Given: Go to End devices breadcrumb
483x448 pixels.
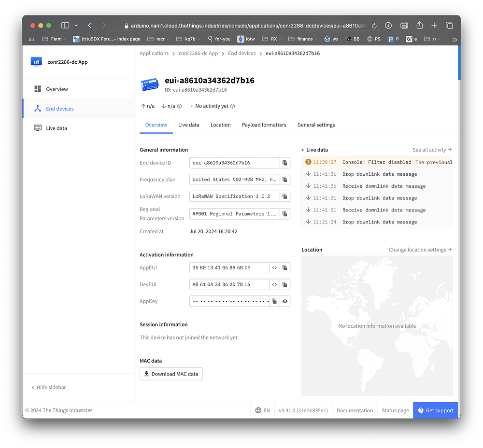Looking at the screenshot, I should [241, 53].
